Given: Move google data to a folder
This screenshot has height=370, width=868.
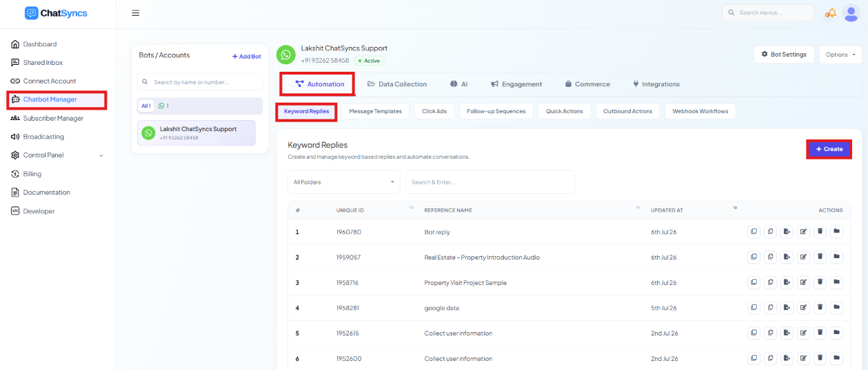Looking at the screenshot, I should [x=836, y=308].
